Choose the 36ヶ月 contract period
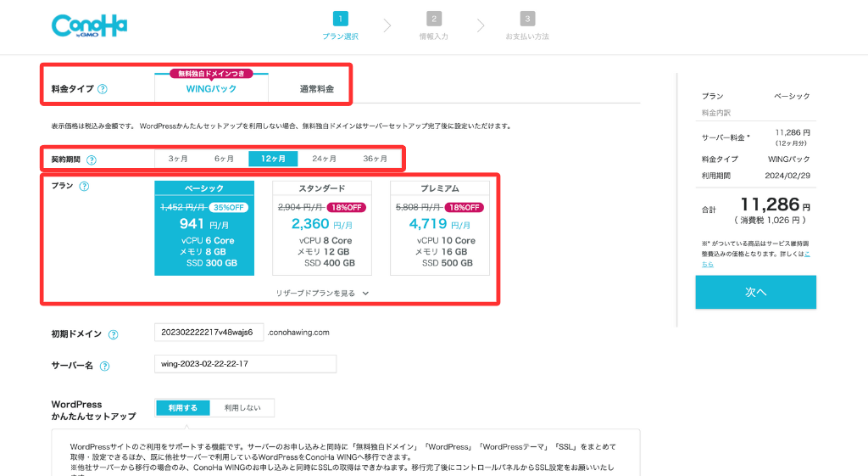 pyautogui.click(x=375, y=159)
